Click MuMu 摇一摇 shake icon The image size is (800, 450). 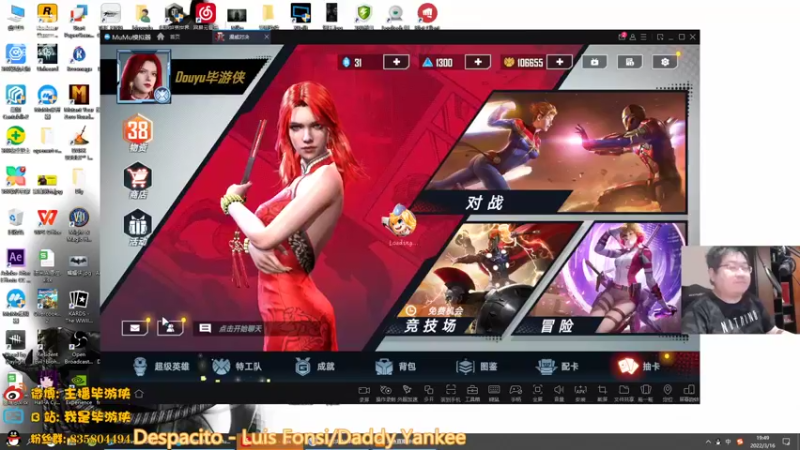pyautogui.click(x=645, y=392)
